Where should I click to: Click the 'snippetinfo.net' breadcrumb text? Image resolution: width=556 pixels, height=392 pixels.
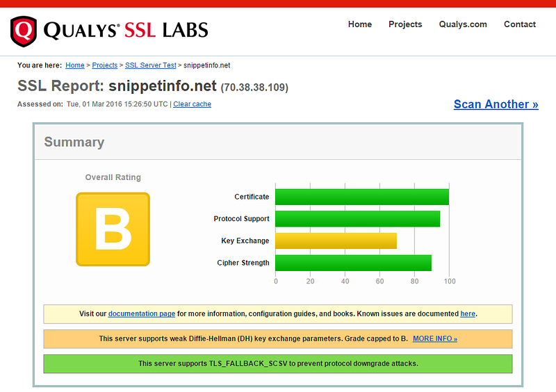[x=206, y=65]
